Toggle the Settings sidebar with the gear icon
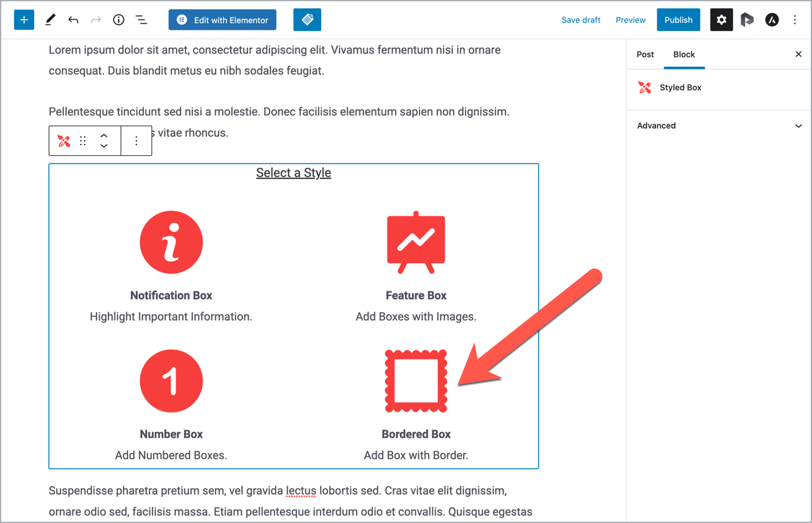Viewport: 812px width, 523px height. pos(721,20)
